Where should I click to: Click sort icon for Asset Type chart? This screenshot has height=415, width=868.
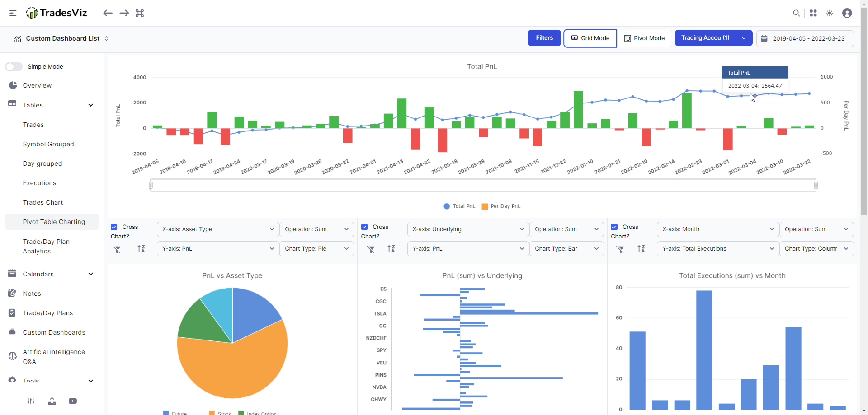141,249
